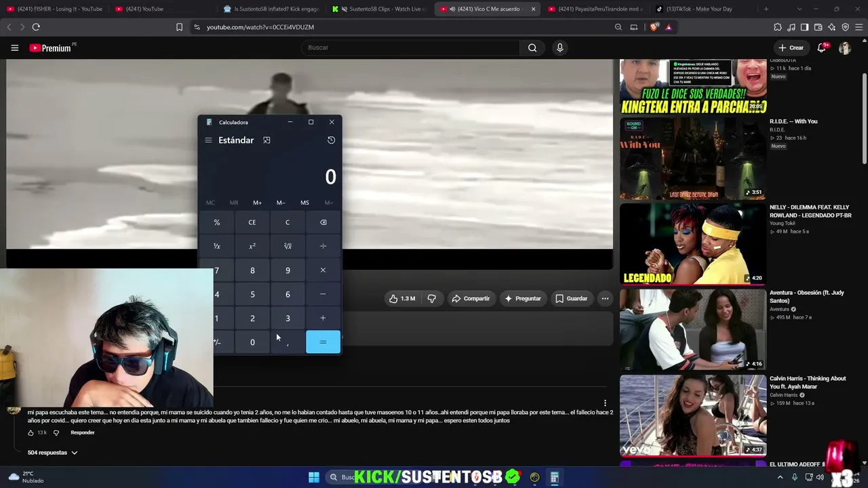
Task: Like the video with 1.3 M likes
Action: [402, 298]
